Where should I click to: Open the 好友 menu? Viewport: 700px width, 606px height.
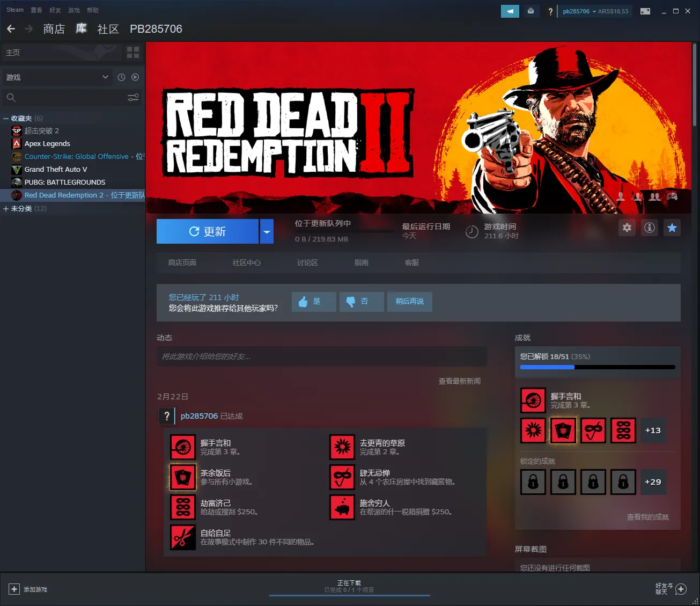(55, 10)
